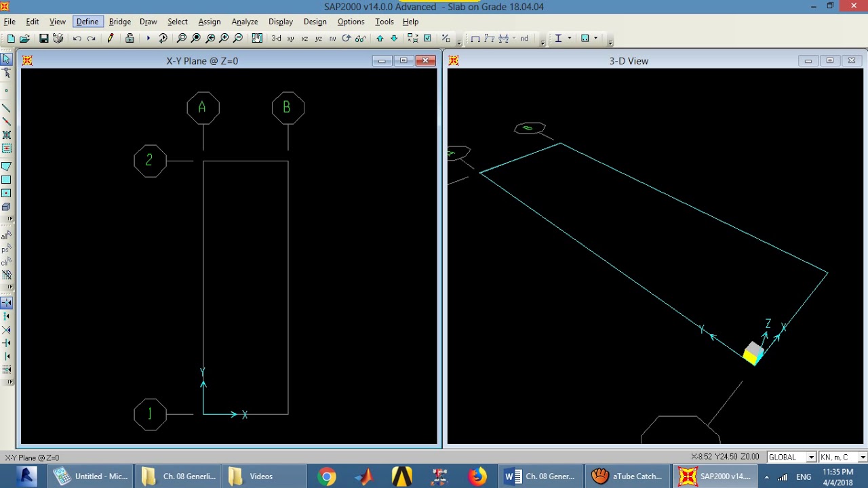This screenshot has height=488, width=868.
Task: Create a new model with New icon
Action: 11,39
